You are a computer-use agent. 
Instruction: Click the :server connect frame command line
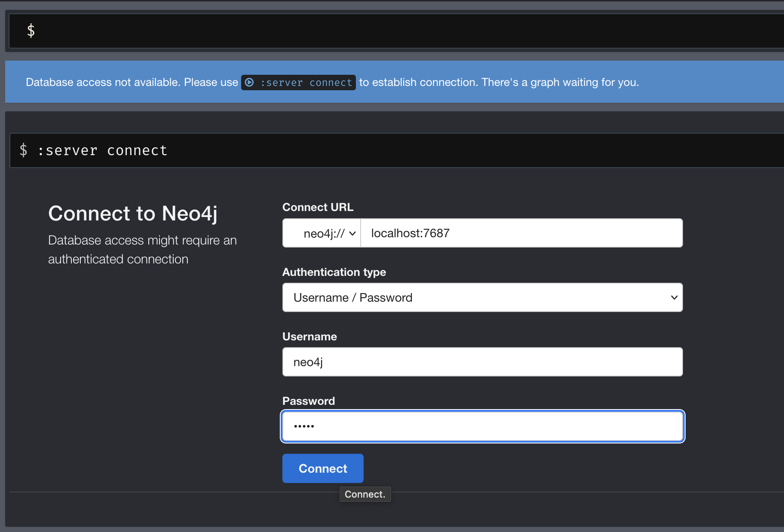102,150
